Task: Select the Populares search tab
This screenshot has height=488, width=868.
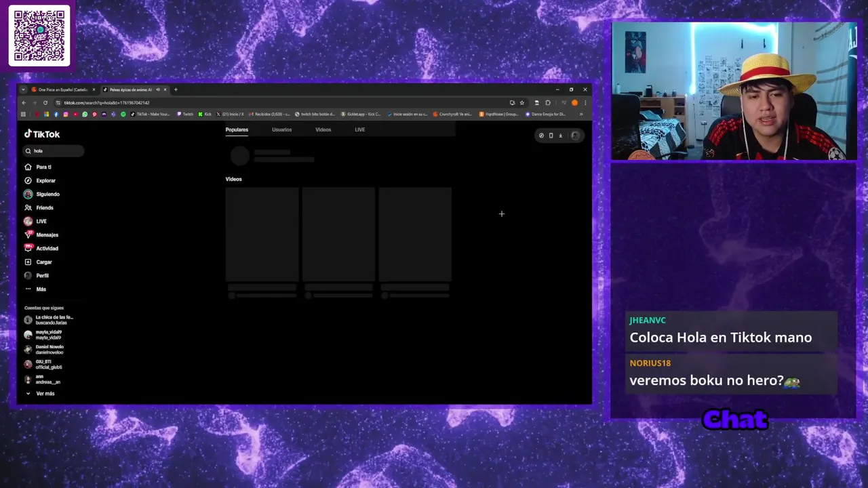Action: [237, 129]
